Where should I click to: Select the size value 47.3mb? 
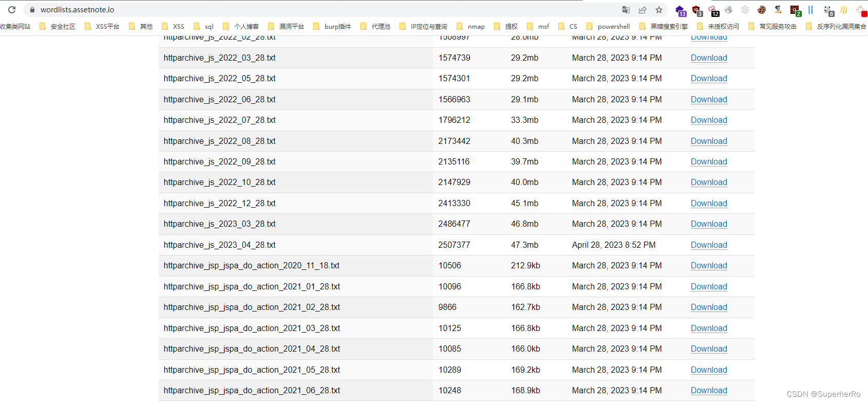(525, 245)
